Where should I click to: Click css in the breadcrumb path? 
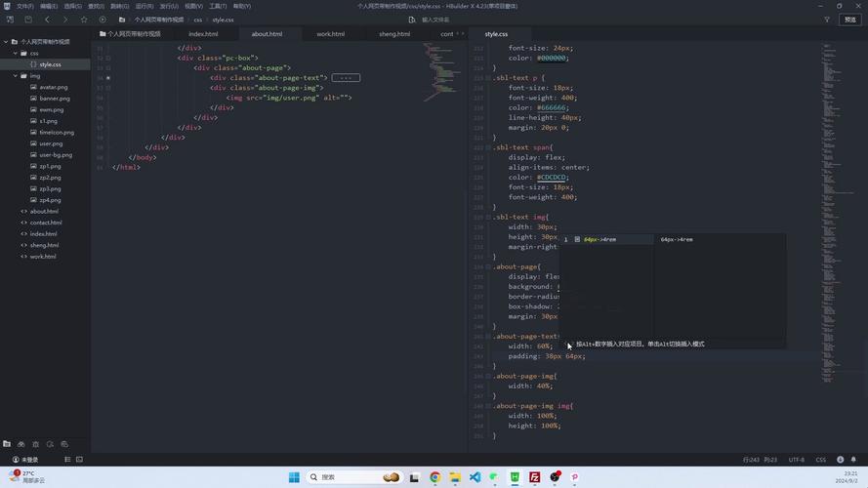(197, 20)
